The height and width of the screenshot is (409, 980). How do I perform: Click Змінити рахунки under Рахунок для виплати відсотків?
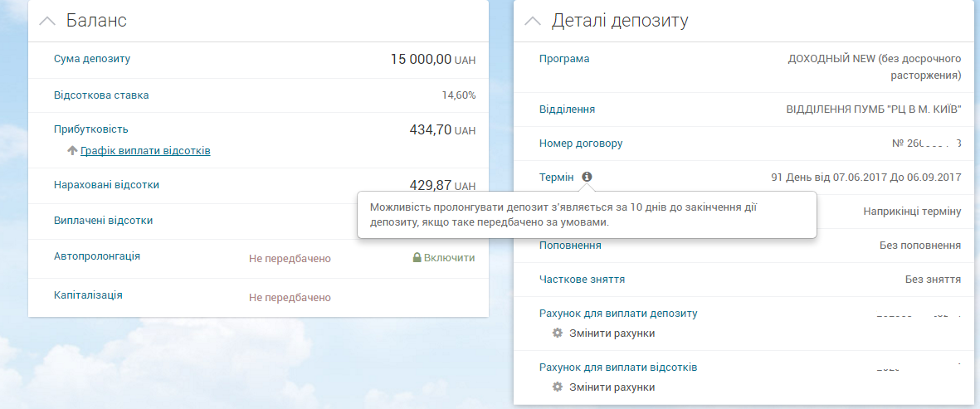pos(612,387)
